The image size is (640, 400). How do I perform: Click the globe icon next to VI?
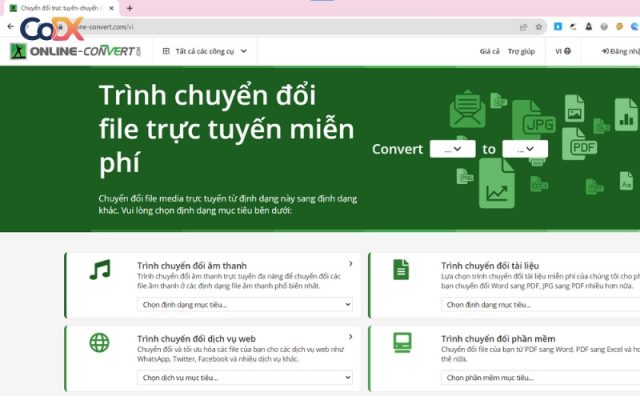(x=568, y=51)
